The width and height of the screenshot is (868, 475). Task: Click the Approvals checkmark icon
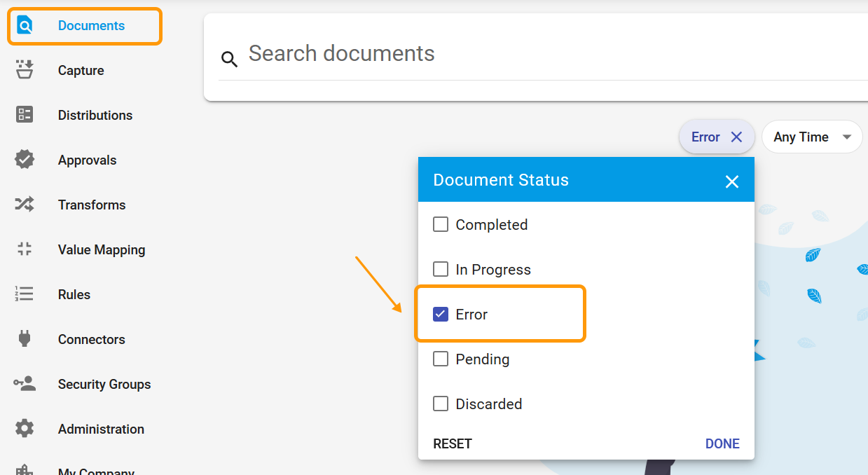25,160
